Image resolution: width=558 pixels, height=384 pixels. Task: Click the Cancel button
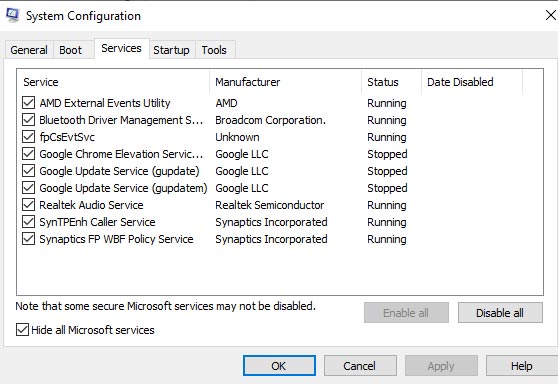[360, 366]
